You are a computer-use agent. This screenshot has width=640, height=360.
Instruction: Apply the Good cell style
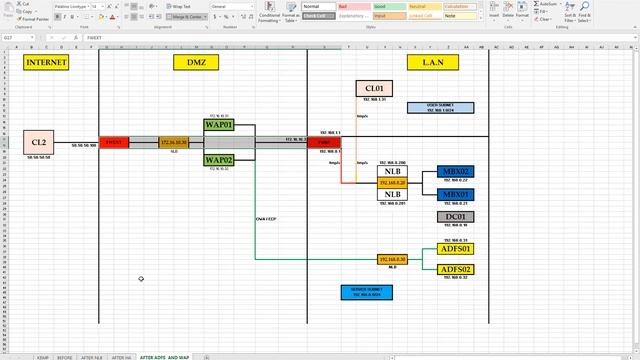coord(389,7)
